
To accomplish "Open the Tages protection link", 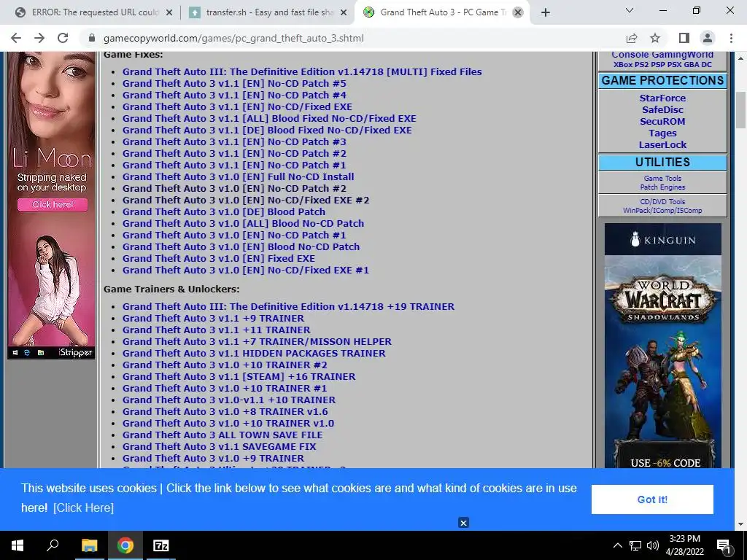I will click(x=662, y=133).
